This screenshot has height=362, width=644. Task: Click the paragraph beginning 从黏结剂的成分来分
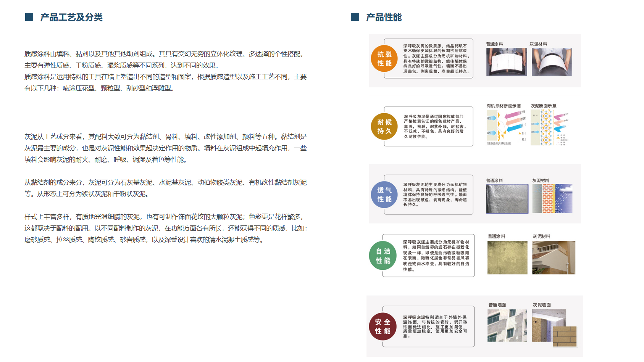click(166, 188)
